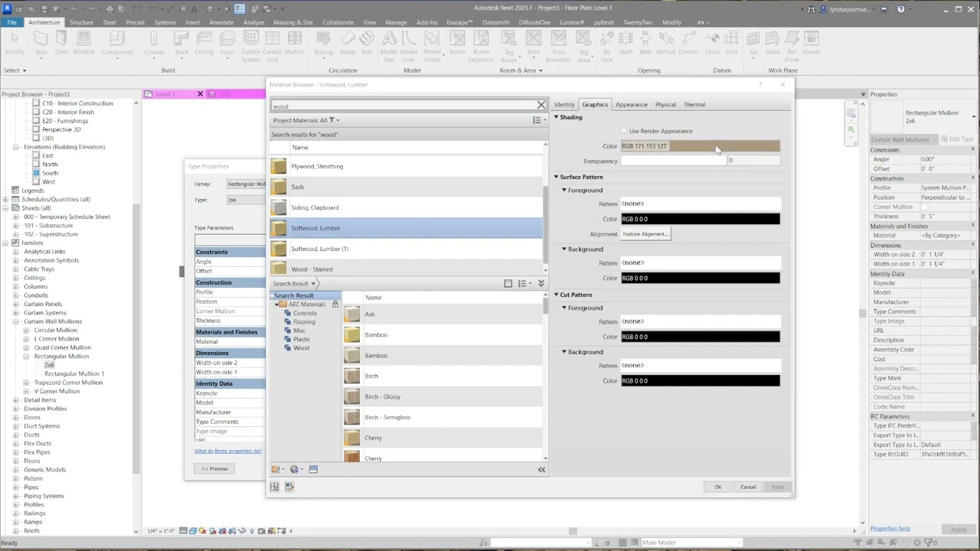The width and height of the screenshot is (980, 551).
Task: Open the material parameters icon at bottom-left
Action: 274,487
